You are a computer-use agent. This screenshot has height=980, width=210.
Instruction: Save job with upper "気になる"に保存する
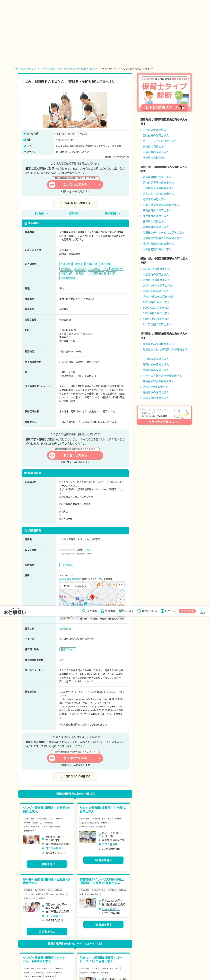pos(75,203)
